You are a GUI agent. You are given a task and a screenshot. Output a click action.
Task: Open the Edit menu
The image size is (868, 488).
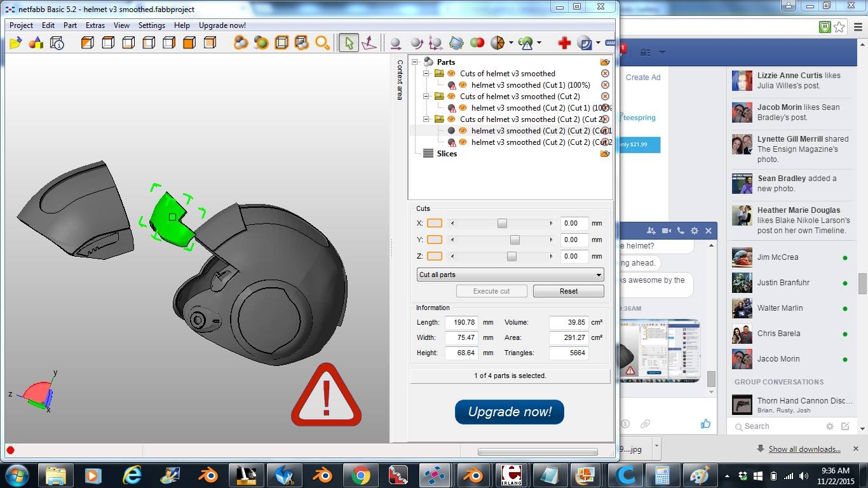pyautogui.click(x=48, y=25)
